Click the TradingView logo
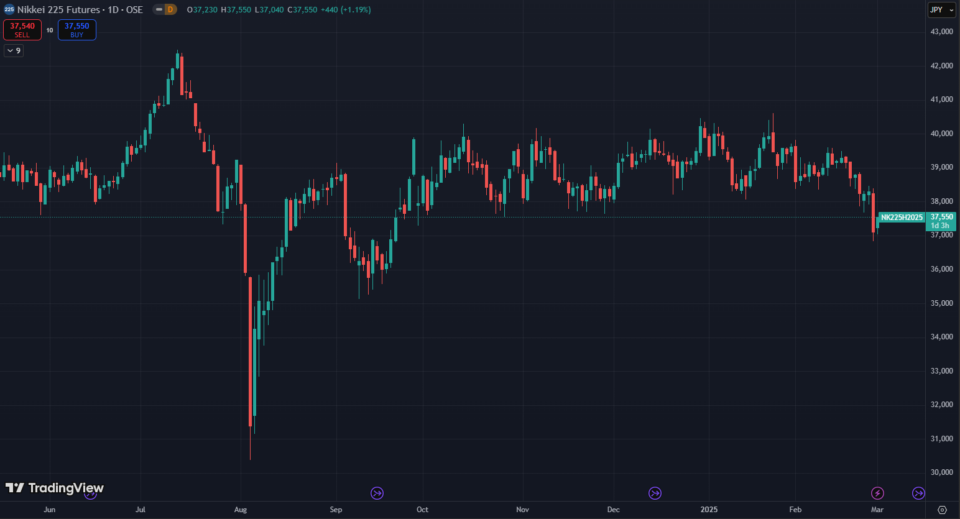This screenshot has height=519, width=960. tap(54, 488)
